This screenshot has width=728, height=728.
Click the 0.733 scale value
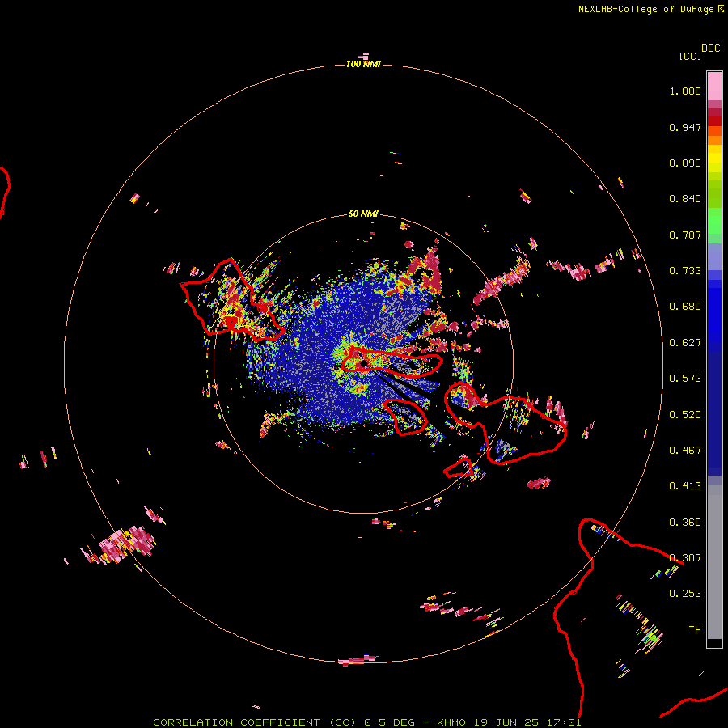(685, 271)
